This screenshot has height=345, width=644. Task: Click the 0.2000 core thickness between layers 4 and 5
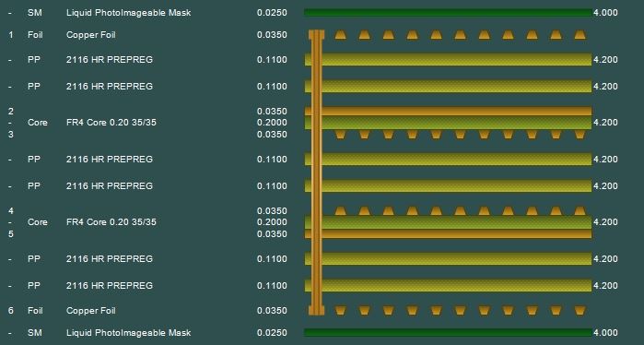(x=272, y=222)
